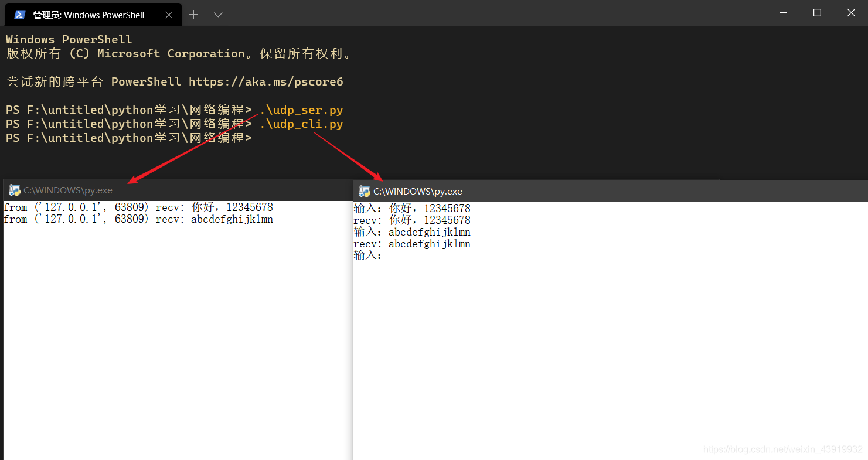Click the left py.exe window title bar text
868x460 pixels.
click(x=68, y=190)
